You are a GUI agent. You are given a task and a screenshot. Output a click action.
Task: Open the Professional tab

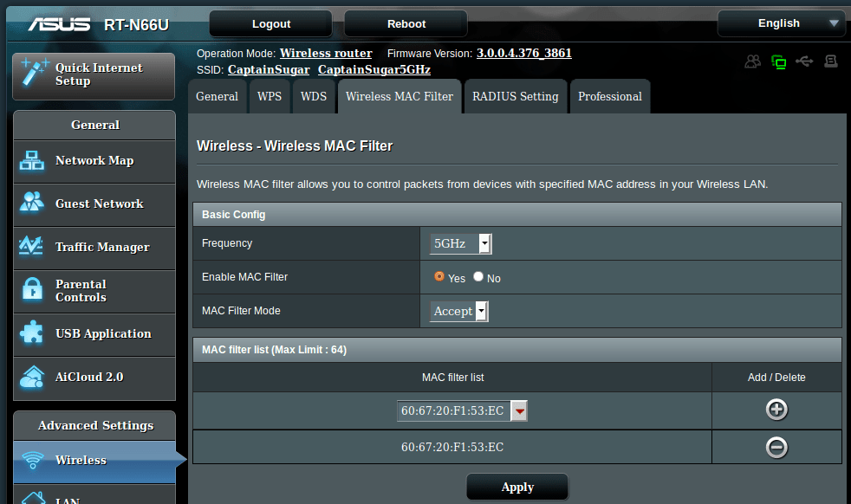pos(609,96)
